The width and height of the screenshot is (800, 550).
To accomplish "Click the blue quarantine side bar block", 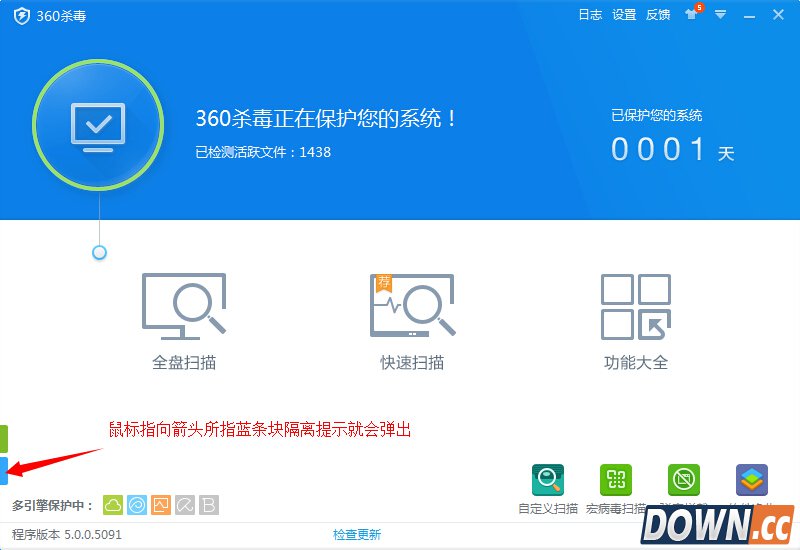I will click(4, 470).
